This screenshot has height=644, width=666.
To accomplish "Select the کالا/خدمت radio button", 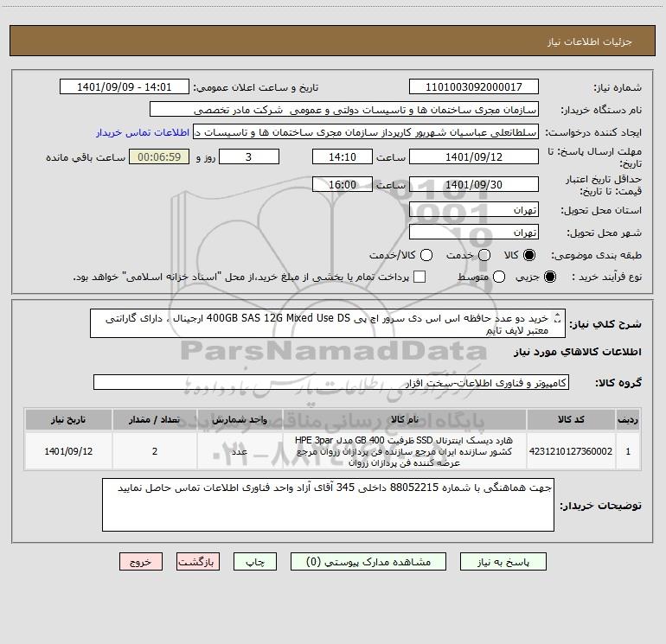I will click(x=426, y=255).
